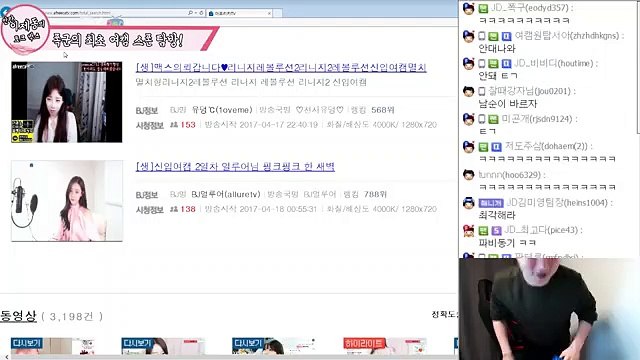Click username 미곤개(rjsdn9124)
The width and height of the screenshot is (640, 360).
(x=536, y=119)
